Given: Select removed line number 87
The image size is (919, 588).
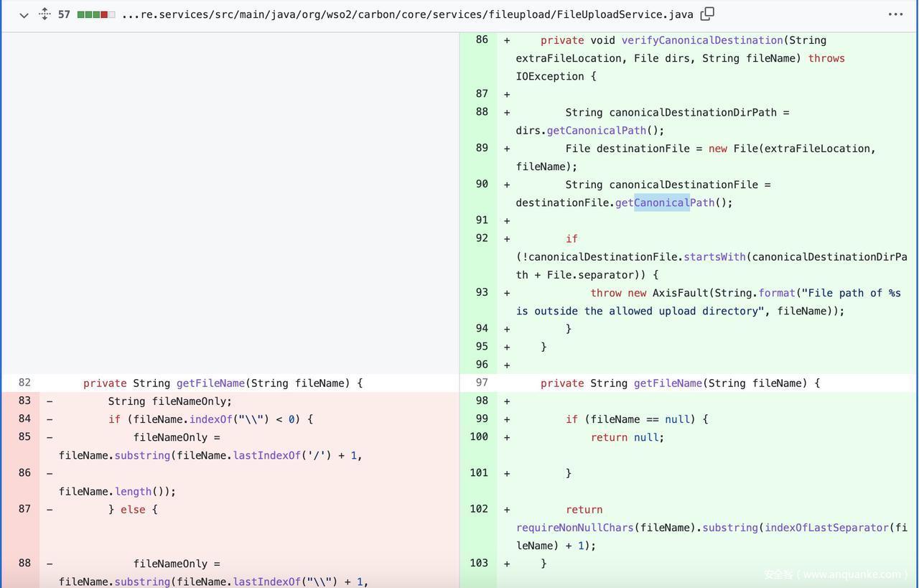Looking at the screenshot, I should pos(24,509).
